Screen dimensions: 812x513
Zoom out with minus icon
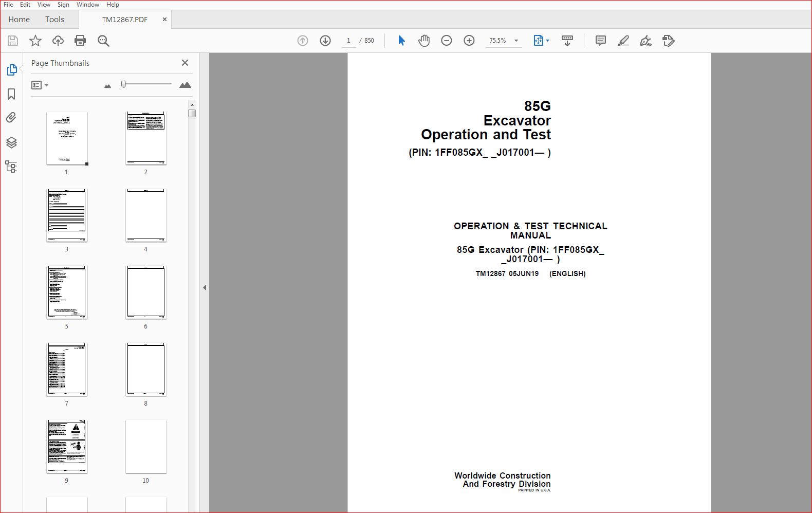[447, 41]
